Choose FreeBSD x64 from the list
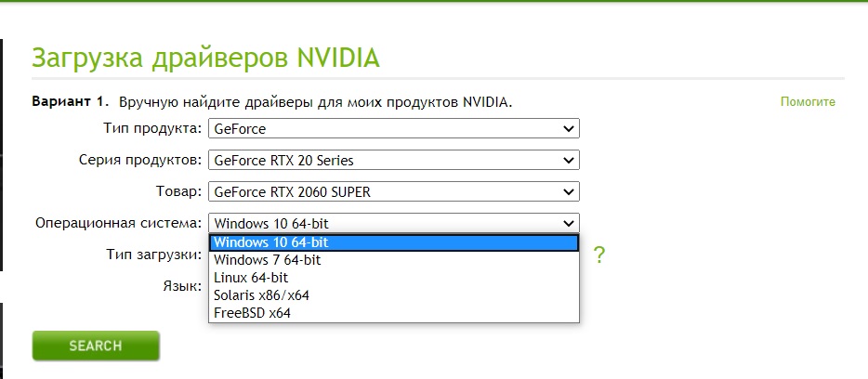 click(x=393, y=313)
